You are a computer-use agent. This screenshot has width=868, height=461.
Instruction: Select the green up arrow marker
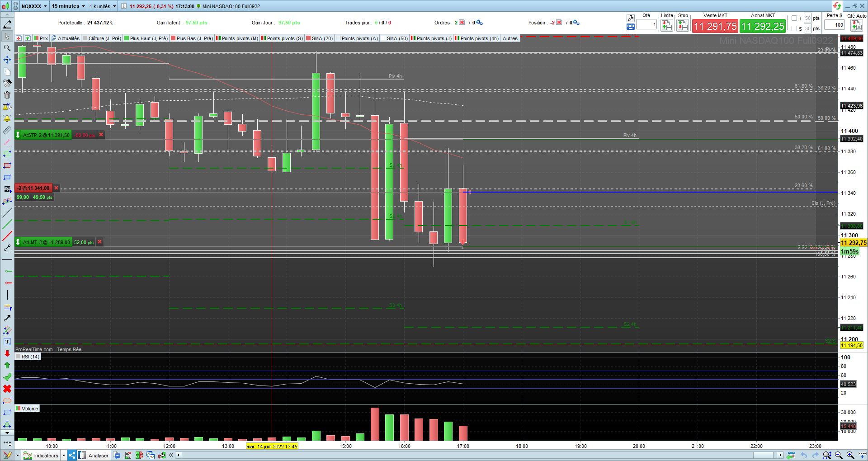point(7,365)
